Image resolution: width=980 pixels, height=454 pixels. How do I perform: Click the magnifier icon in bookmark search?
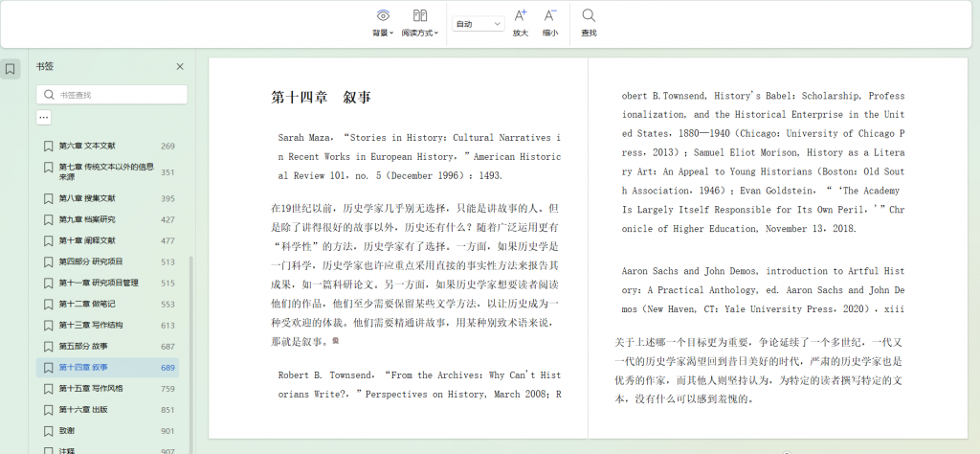pos(49,95)
